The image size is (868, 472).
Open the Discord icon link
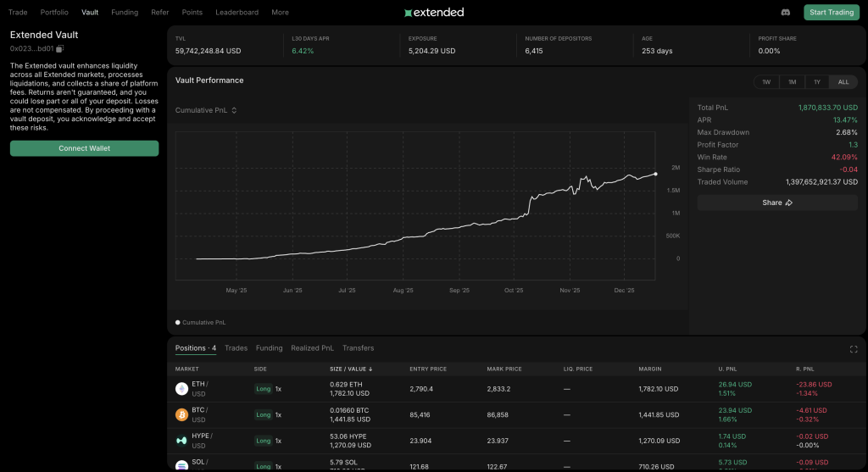(x=785, y=13)
